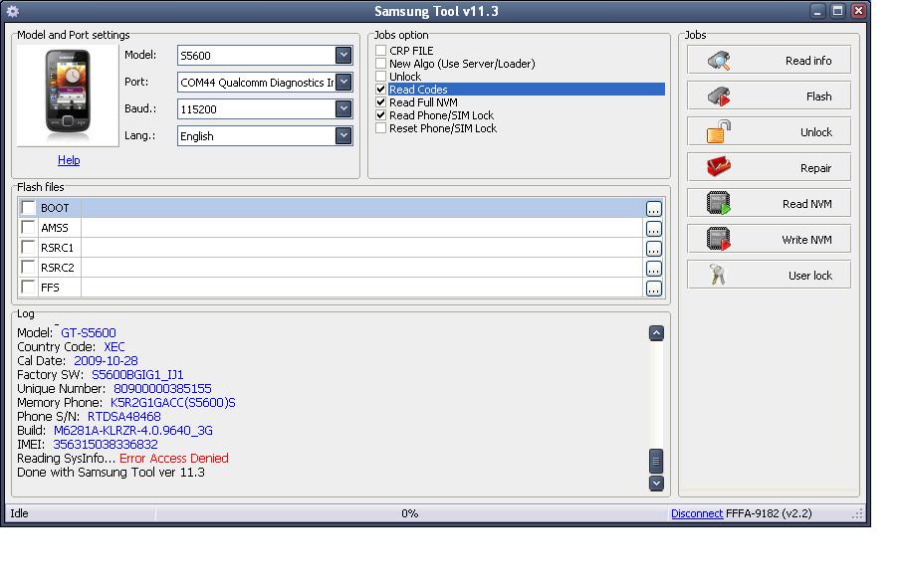Viewport: 906px width, 588px height.
Task: Open the Baud rate dropdown arrow
Action: (x=343, y=108)
